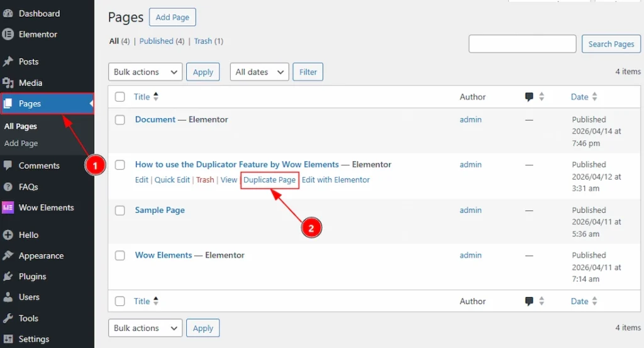Image resolution: width=644 pixels, height=348 pixels.
Task: Click sort arrows beside footer Title
Action: (x=156, y=301)
